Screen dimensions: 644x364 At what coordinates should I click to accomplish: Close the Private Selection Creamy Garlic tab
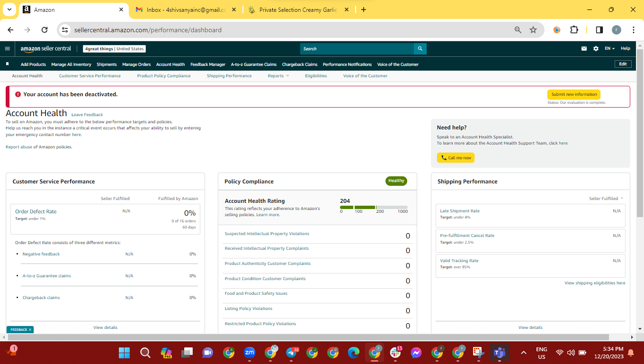[347, 9]
